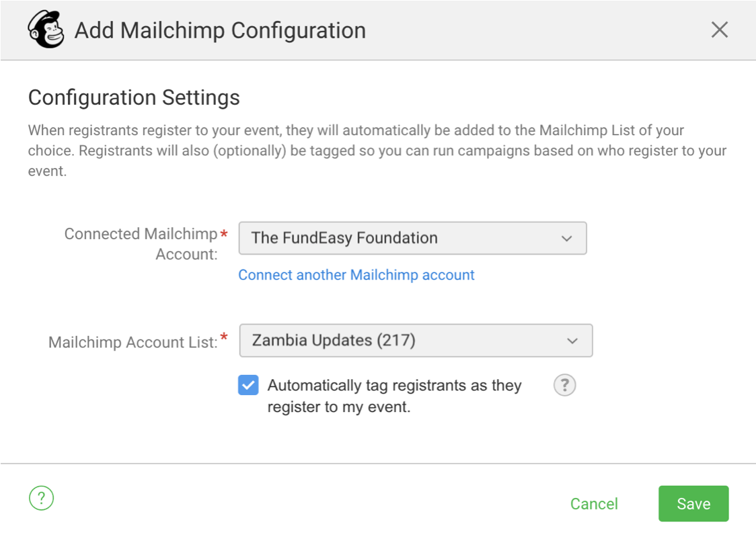The image size is (756, 543).
Task: Click red asterisk beside Connected Mailchimp Account
Action: click(224, 234)
